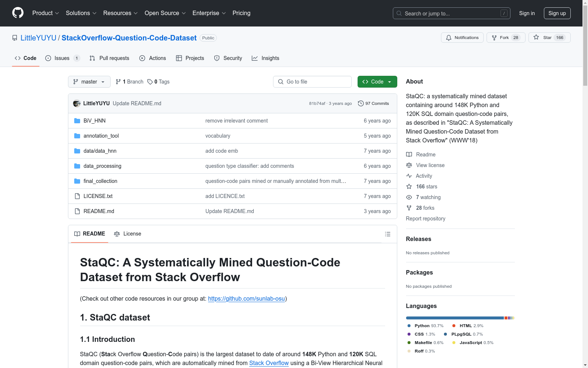Open the master branch selector
Image resolution: width=588 pixels, height=368 pixels.
click(89, 82)
